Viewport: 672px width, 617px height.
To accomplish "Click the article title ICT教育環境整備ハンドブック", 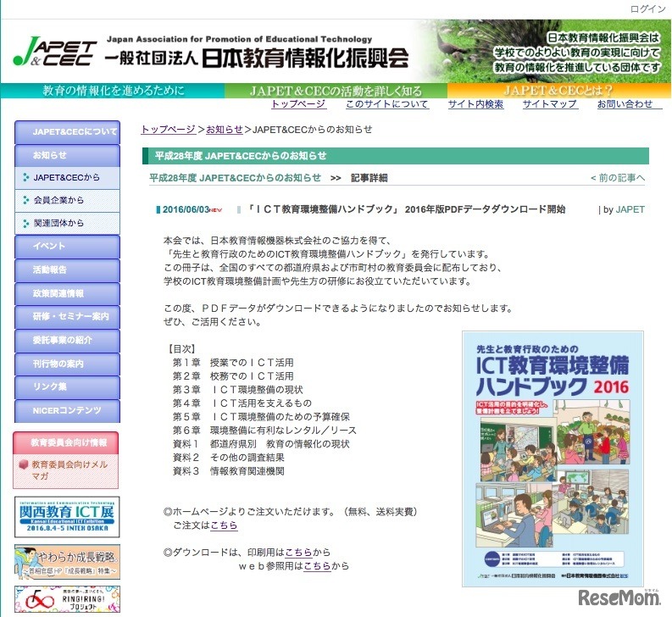I will pos(406,209).
